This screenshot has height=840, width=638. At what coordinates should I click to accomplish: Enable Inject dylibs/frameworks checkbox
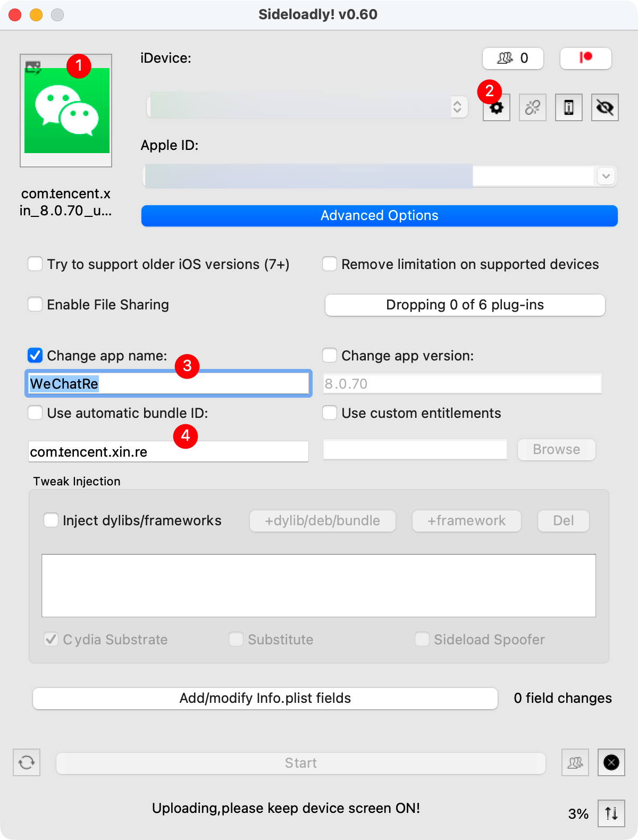click(52, 520)
